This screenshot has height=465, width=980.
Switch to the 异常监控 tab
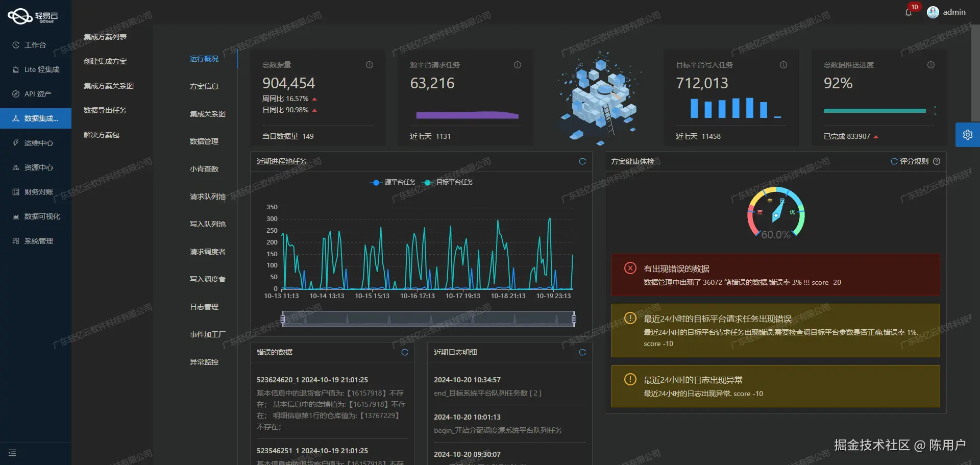coord(204,362)
